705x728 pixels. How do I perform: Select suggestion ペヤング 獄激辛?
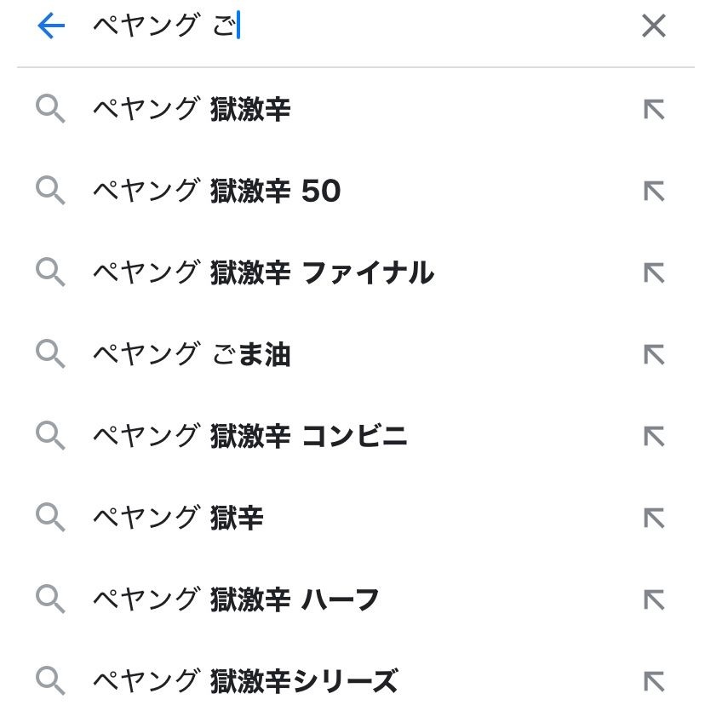click(x=192, y=110)
